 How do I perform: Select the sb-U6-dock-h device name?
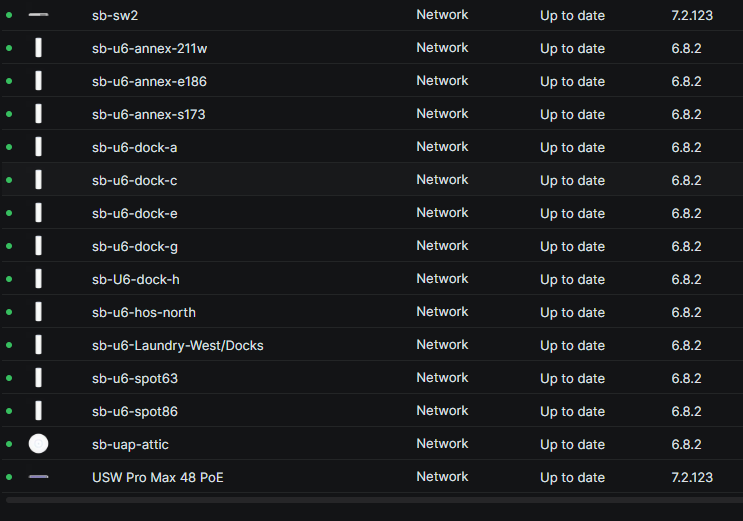(x=135, y=279)
